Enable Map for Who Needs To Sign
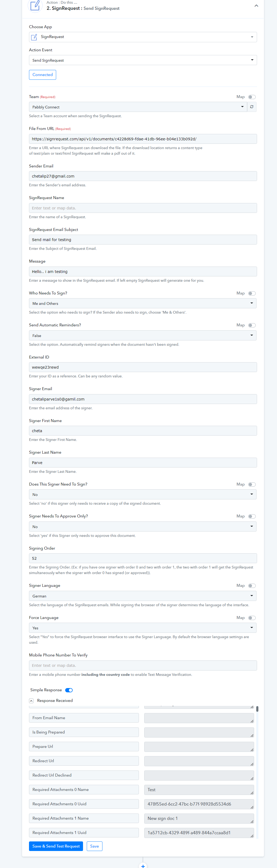This screenshot has width=277, height=868. click(x=252, y=293)
